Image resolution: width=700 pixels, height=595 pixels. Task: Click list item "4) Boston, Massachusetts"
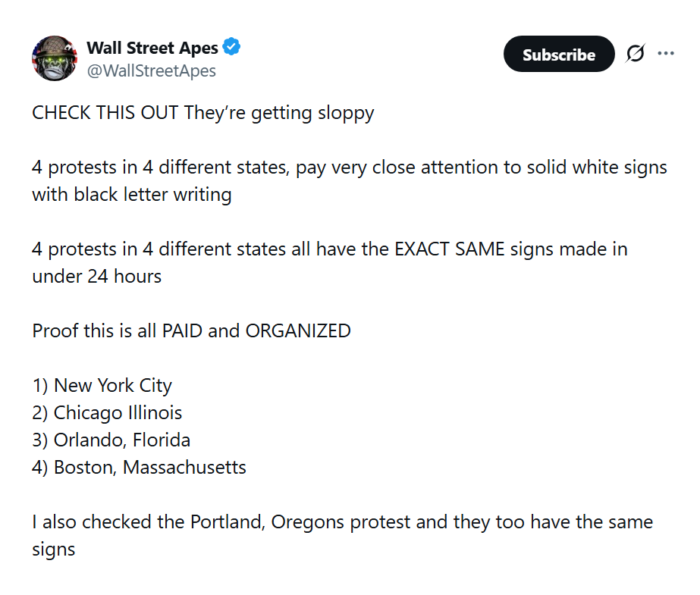point(139,467)
